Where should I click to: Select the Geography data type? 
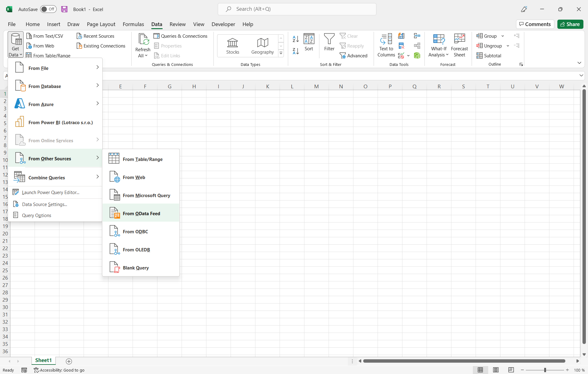click(x=262, y=45)
